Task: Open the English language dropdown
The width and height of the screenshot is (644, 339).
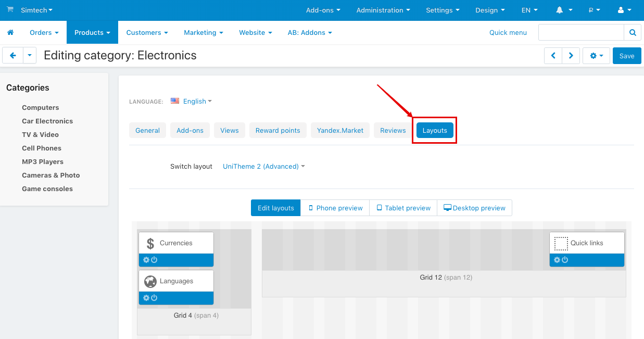Action: 192,101
